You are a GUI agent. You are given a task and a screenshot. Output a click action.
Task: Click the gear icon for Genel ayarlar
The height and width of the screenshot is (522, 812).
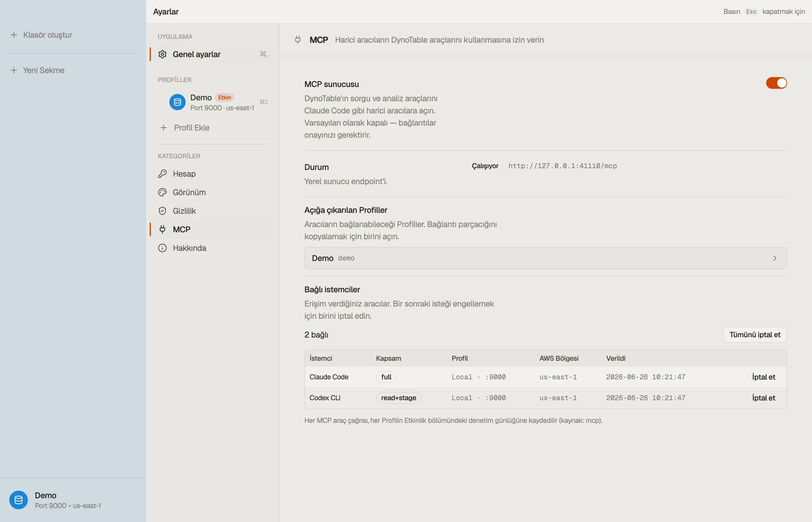pos(162,54)
